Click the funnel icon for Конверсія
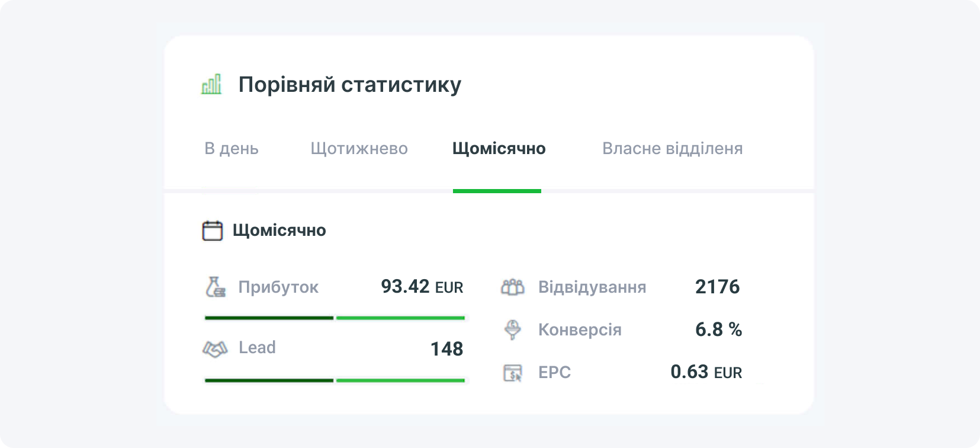 click(x=513, y=330)
